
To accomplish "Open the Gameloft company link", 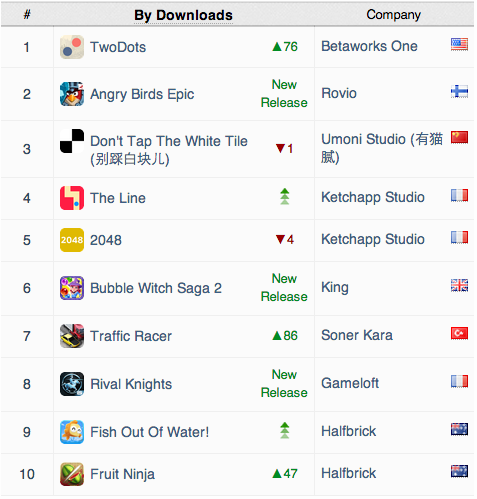I will pos(350,383).
